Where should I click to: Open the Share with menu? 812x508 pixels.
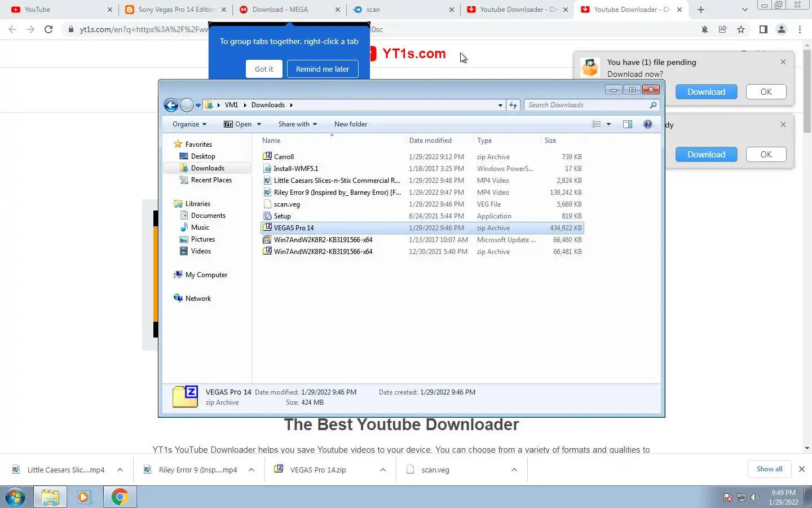[x=298, y=124]
